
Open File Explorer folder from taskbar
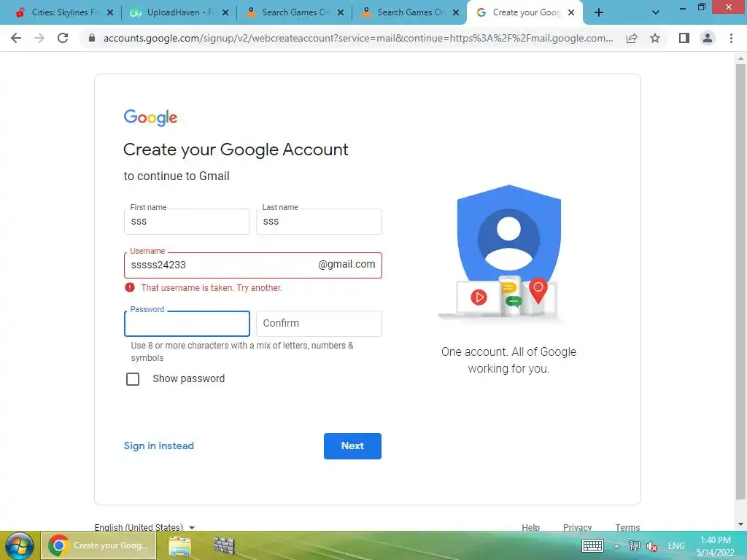click(x=179, y=546)
